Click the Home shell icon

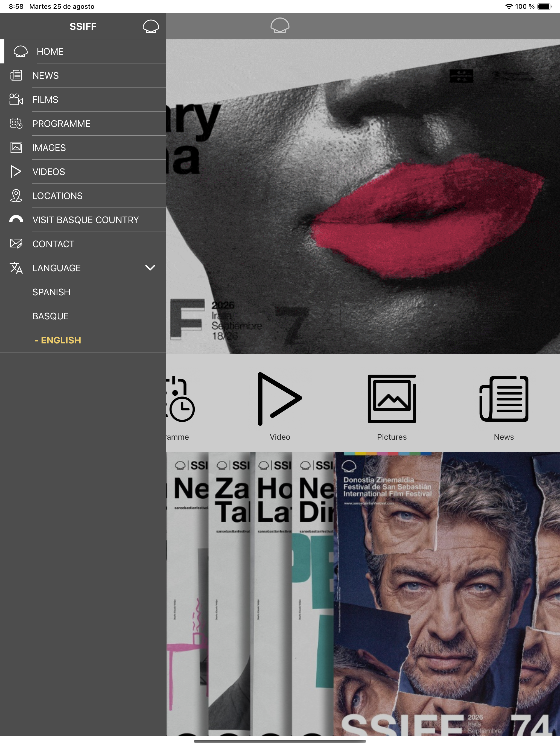tap(21, 51)
